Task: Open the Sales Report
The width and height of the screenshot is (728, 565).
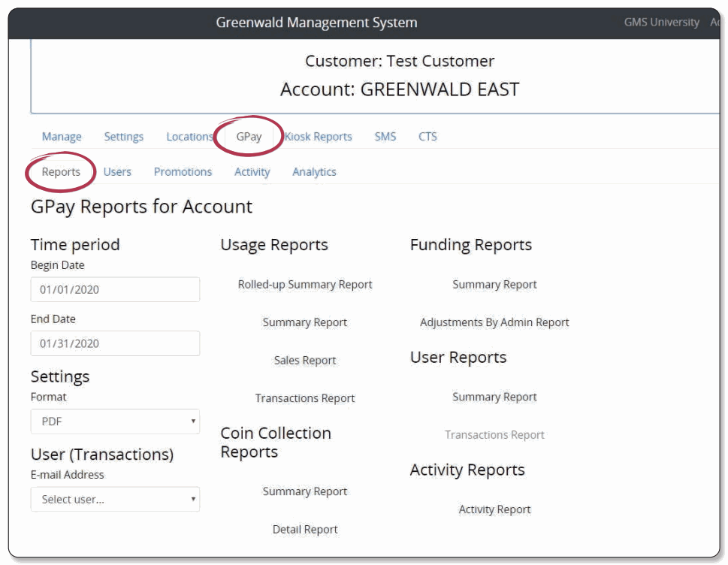Action: (305, 361)
